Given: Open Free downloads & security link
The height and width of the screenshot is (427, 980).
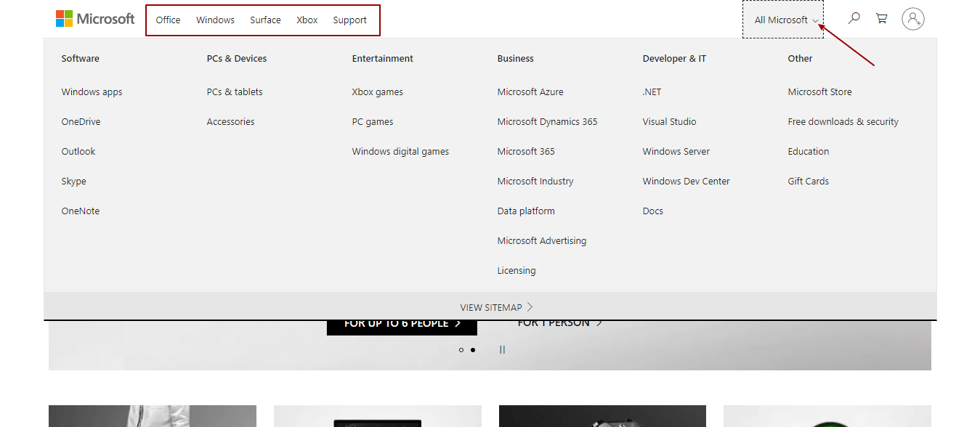Looking at the screenshot, I should (x=843, y=121).
